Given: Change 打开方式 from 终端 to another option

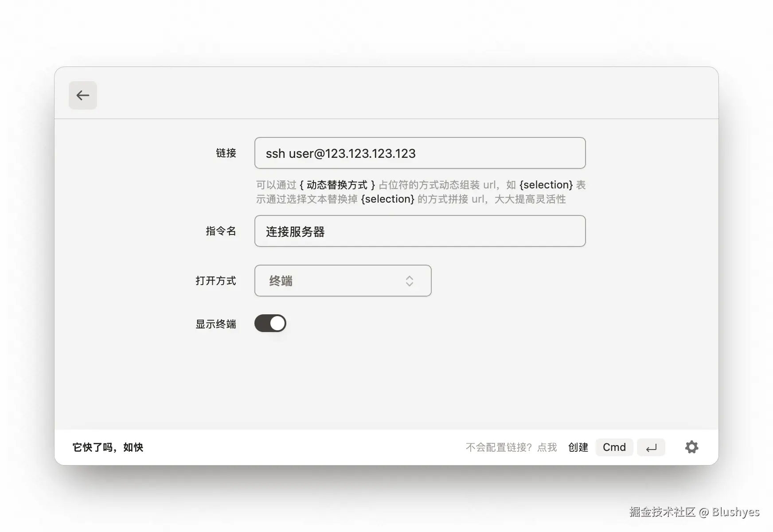Looking at the screenshot, I should tap(343, 281).
